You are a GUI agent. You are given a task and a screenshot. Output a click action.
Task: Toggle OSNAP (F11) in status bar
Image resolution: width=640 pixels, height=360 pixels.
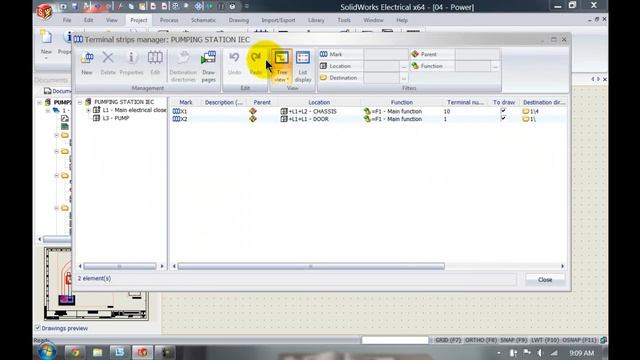coord(580,340)
